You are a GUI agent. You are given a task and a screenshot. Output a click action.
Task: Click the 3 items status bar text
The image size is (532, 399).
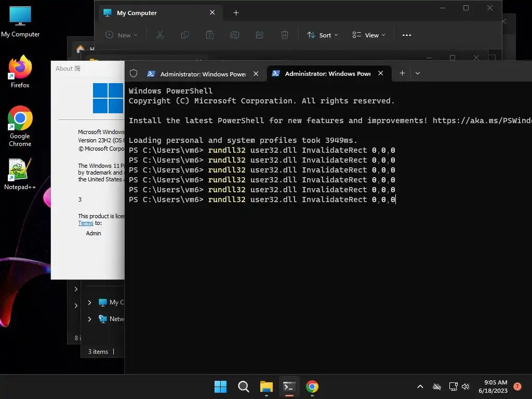click(x=98, y=352)
